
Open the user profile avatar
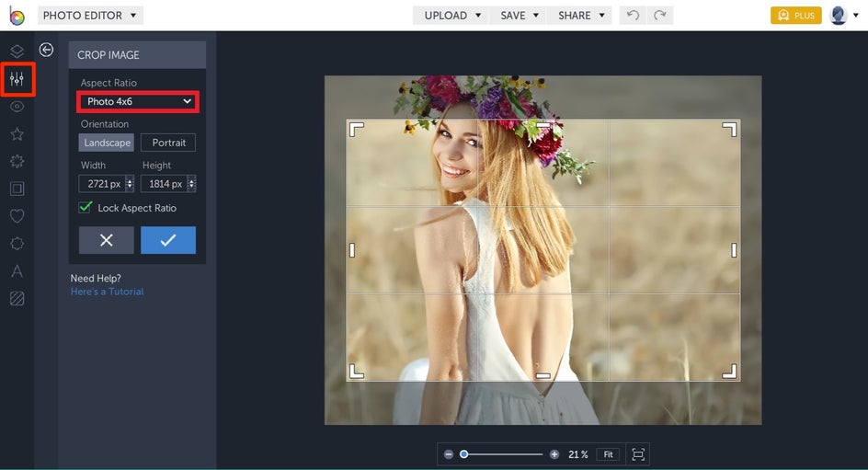coord(839,16)
